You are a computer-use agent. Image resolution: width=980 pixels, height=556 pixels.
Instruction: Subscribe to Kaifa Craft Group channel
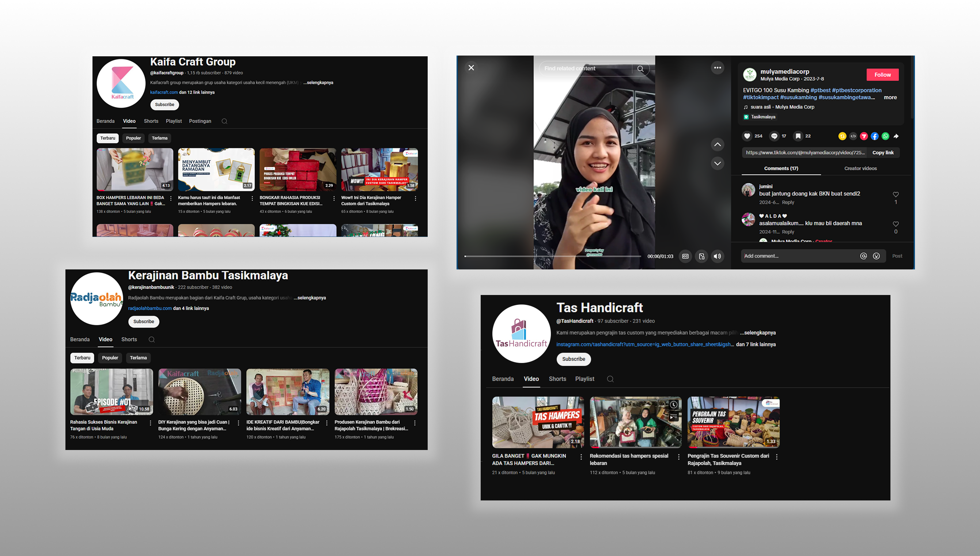164,105
